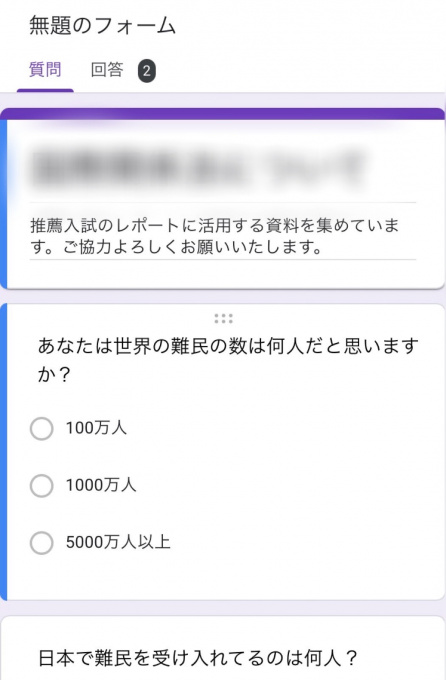The height and width of the screenshot is (680, 446).
Task: Open the 回答 tab
Action: [x=107, y=70]
